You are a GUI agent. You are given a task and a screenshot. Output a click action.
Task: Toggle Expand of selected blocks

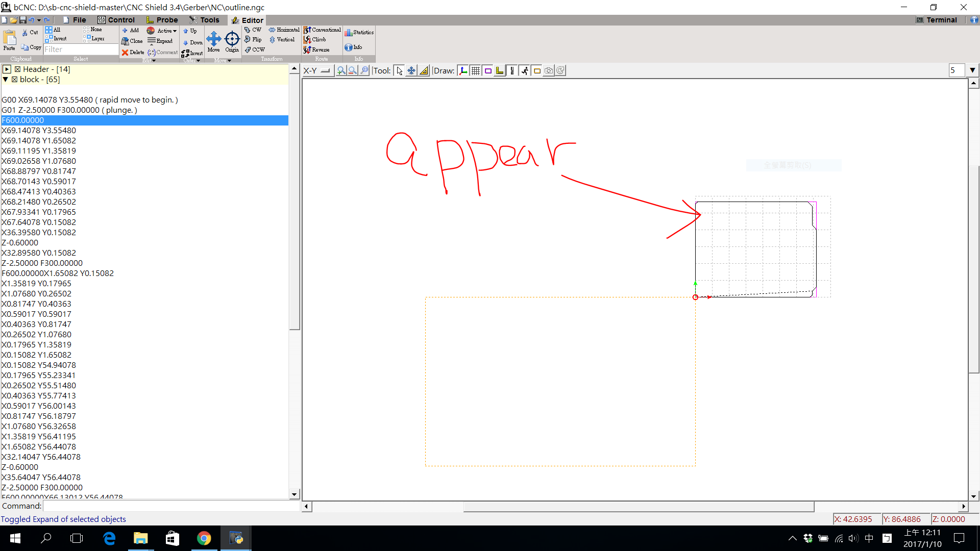click(160, 41)
